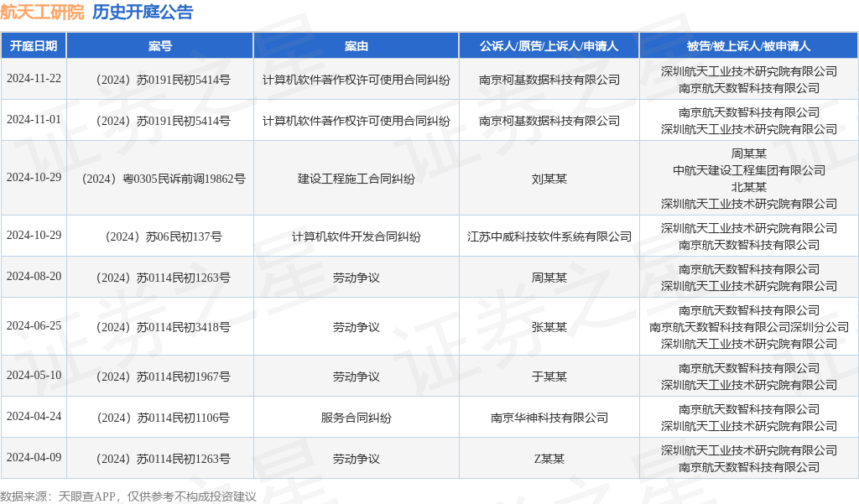Click the 历史开庭公告 heading
This screenshot has width=859, height=504.
click(143, 12)
